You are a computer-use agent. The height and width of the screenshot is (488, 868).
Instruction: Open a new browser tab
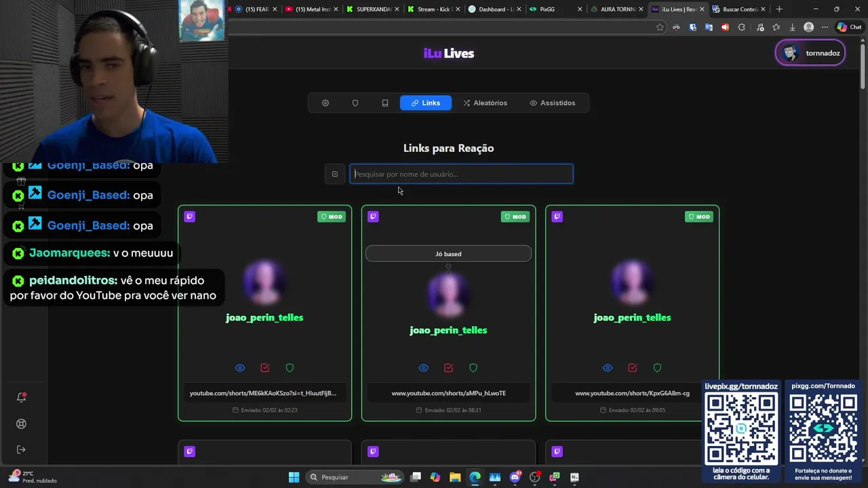pyautogui.click(x=779, y=9)
